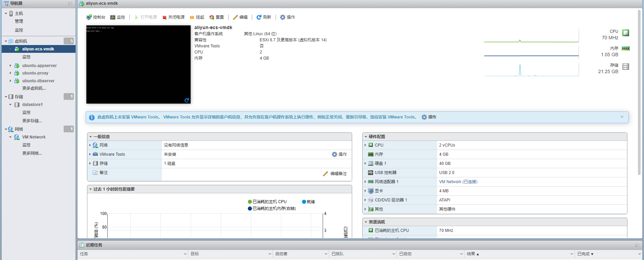Viewport: 644px width, 260px height.
Task: Toggle the 'Ready' legend series in the chart
Action: pyautogui.click(x=308, y=202)
